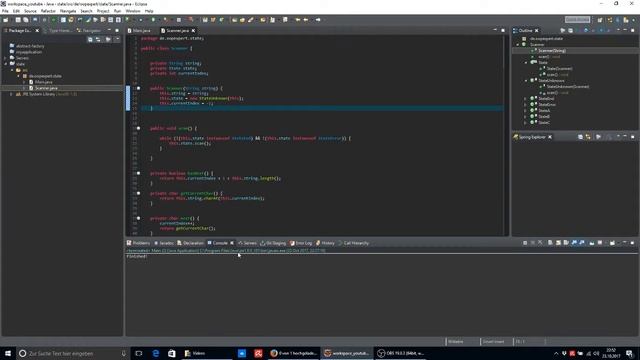This screenshot has height=360, width=640.
Task: Maximize the editor area
Action: click(503, 31)
